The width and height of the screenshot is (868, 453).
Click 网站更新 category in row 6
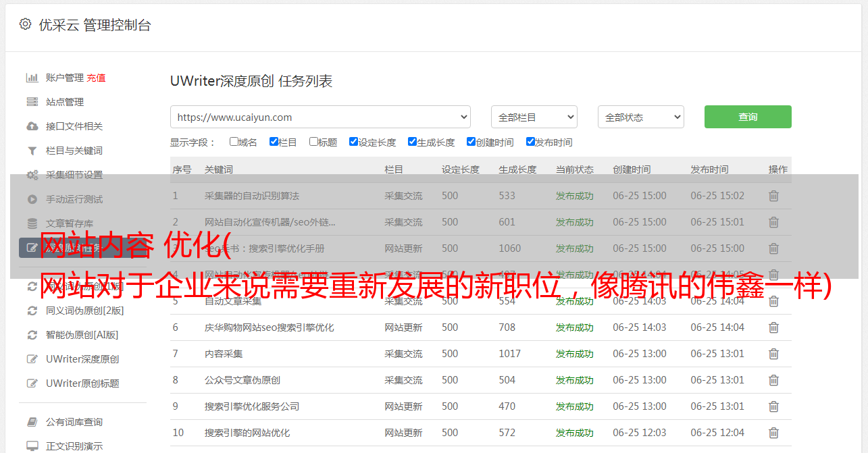(x=403, y=327)
